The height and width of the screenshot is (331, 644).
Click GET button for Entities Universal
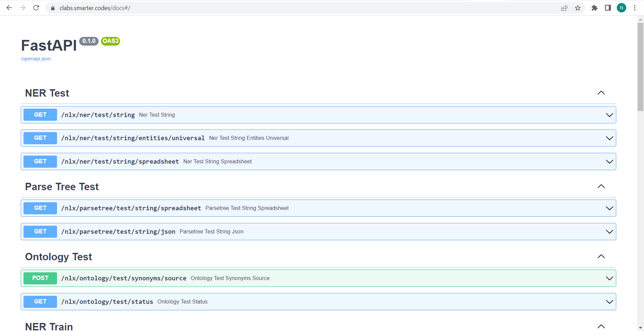click(40, 138)
